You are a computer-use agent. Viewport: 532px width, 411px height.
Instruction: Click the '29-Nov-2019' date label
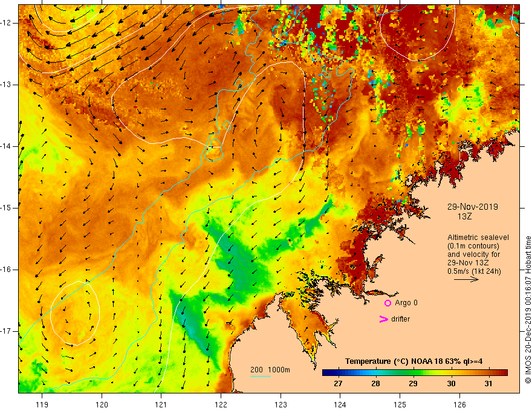pyautogui.click(x=472, y=207)
